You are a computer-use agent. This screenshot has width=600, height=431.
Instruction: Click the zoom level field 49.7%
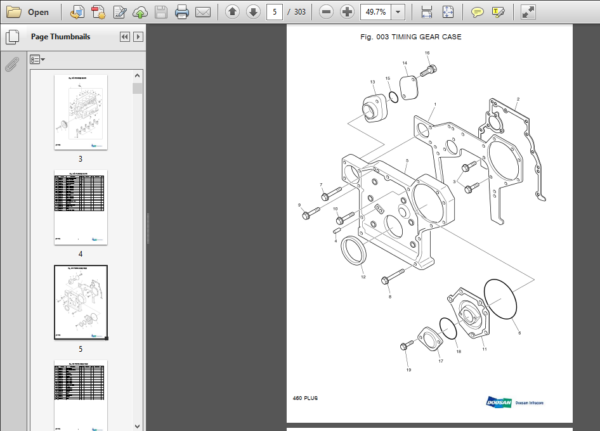click(x=376, y=12)
